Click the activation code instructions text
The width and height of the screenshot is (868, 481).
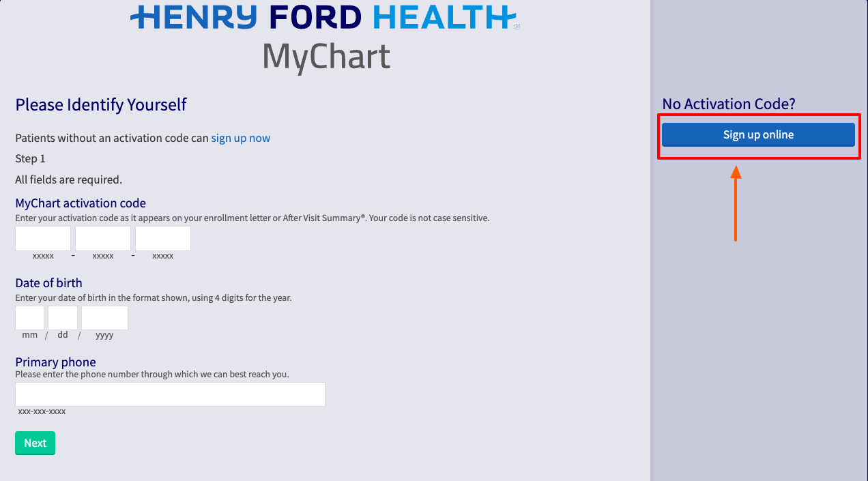(x=252, y=218)
